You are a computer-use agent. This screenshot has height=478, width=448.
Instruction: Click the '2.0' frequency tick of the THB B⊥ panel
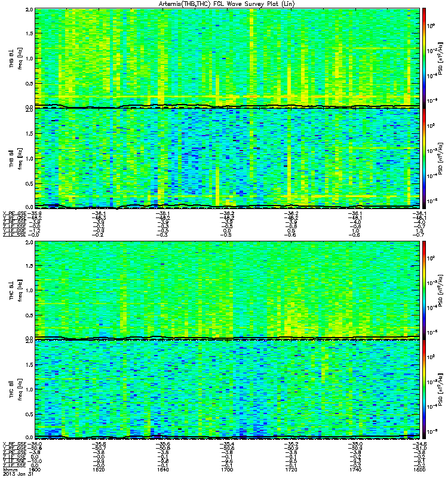click(29, 10)
